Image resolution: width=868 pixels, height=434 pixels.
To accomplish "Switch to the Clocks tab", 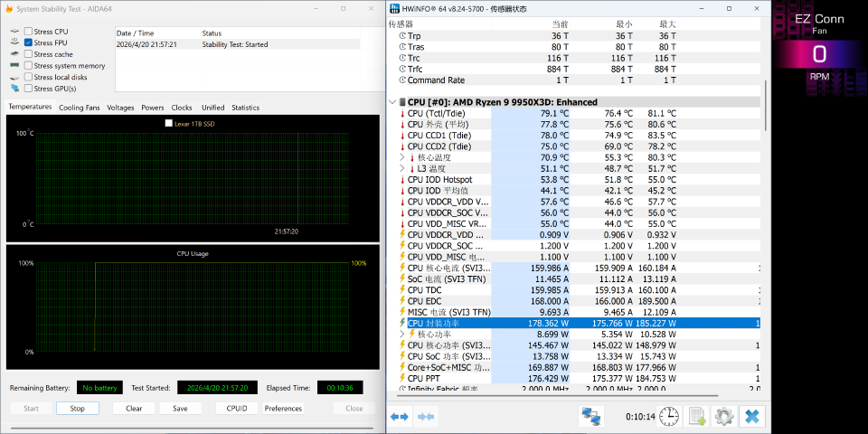I will coord(182,108).
